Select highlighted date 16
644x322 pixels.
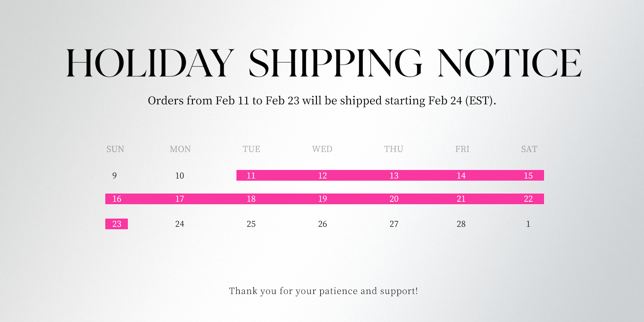click(x=117, y=199)
